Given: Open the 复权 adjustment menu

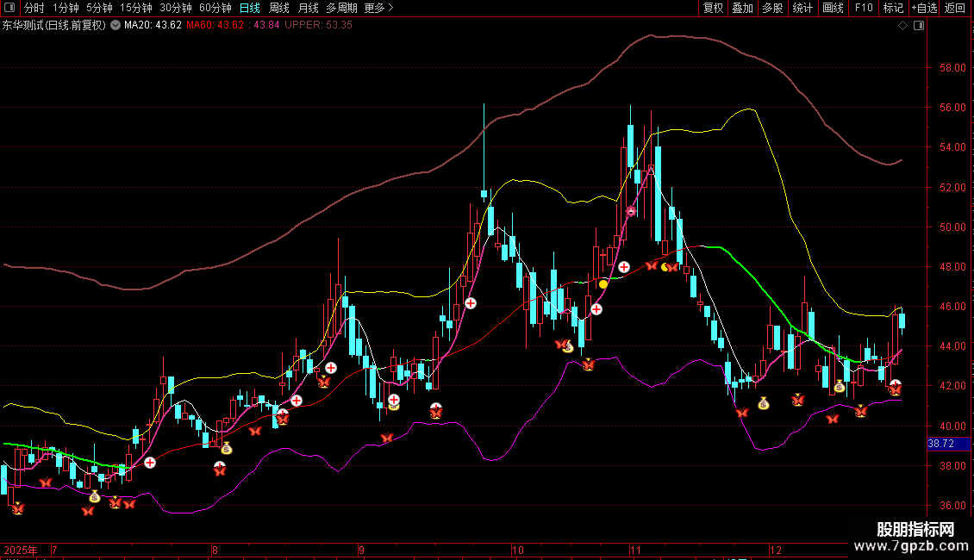Looking at the screenshot, I should coord(713,8).
